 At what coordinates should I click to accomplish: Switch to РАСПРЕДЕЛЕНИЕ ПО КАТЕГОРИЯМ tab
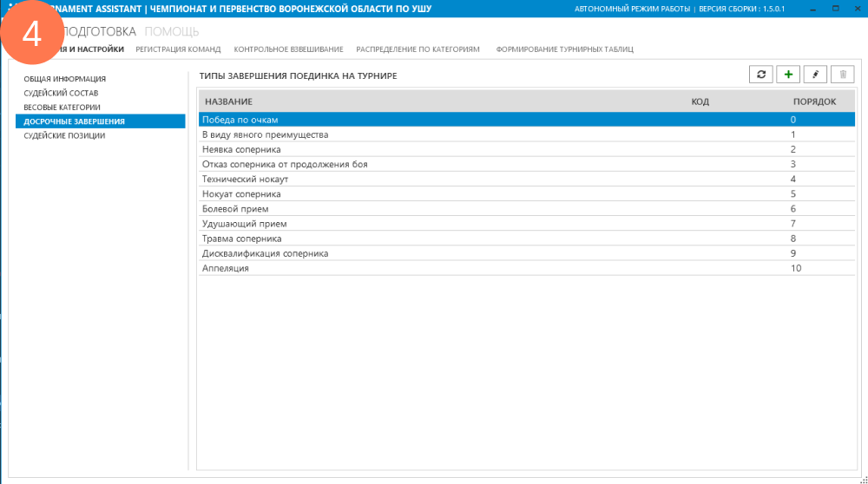tap(418, 49)
